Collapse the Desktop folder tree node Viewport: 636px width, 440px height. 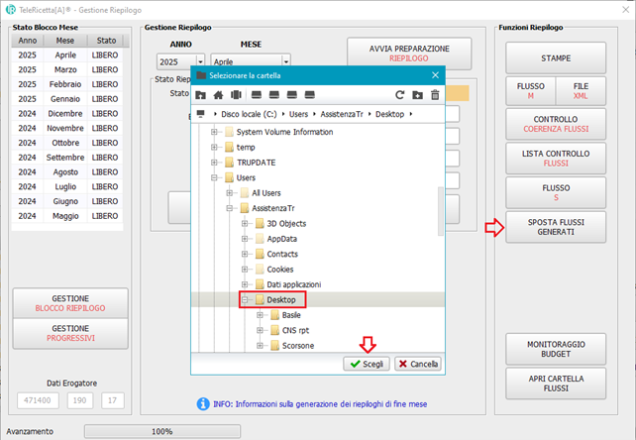246,299
